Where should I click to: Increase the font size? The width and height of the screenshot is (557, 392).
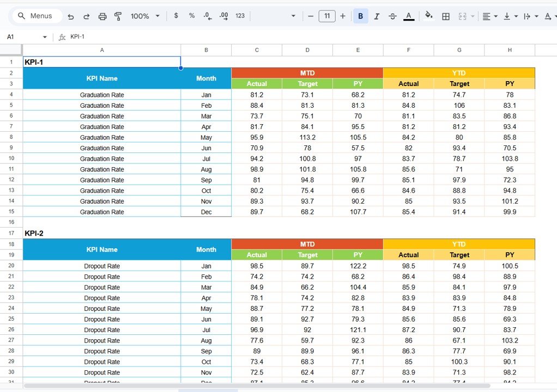[x=342, y=16]
